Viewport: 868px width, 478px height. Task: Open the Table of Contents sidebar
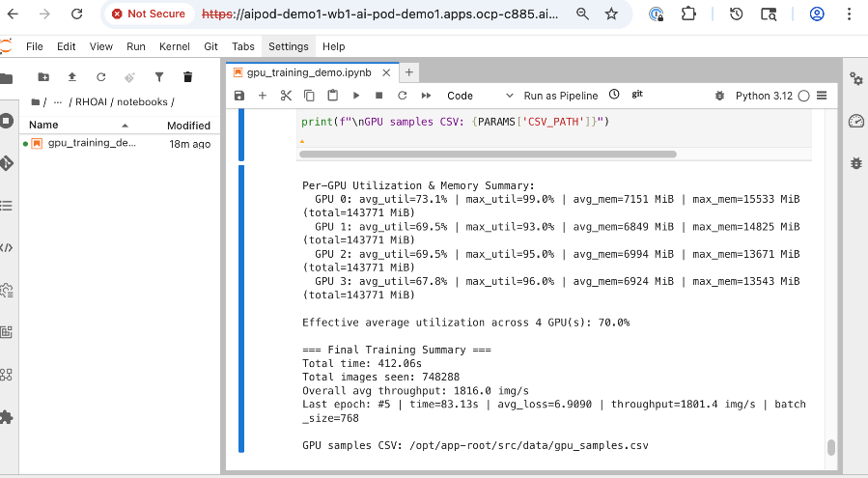pyautogui.click(x=7, y=206)
